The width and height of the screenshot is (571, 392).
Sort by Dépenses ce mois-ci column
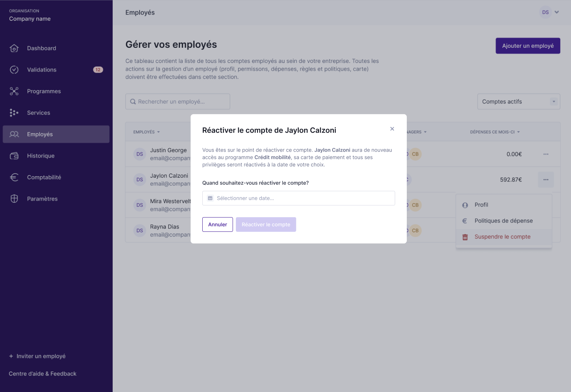click(494, 132)
